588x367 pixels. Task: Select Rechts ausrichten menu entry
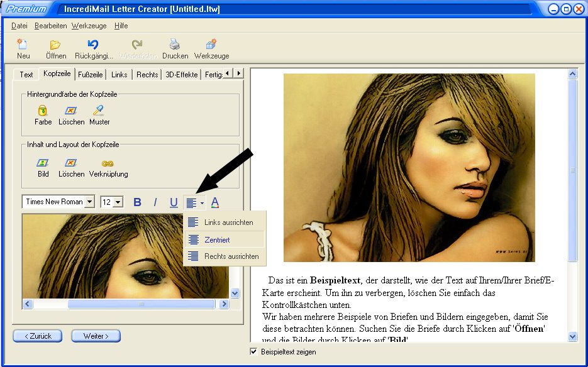click(x=225, y=256)
